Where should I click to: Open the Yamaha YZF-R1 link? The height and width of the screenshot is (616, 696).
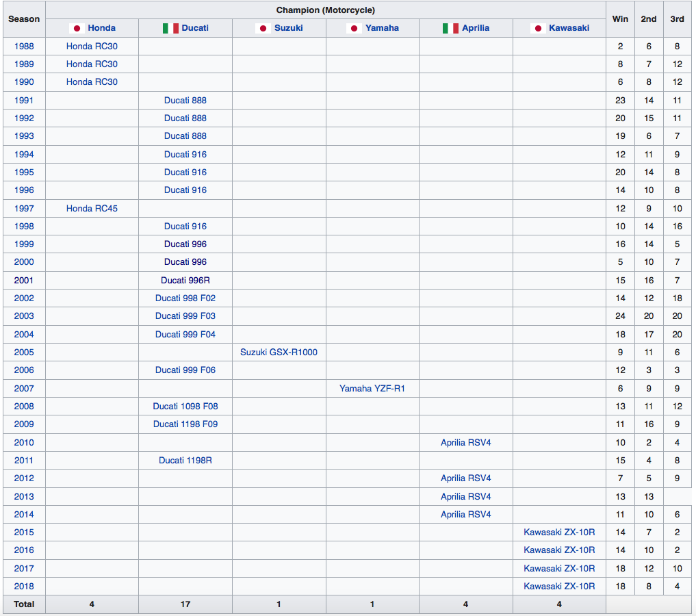(x=372, y=389)
